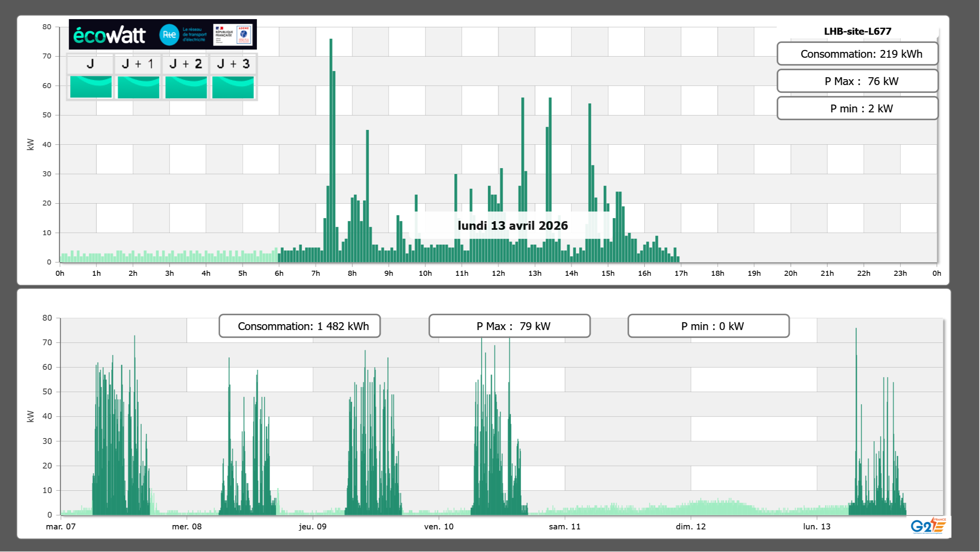Click the Consommation: 219 kWh box
The width and height of the screenshot is (980, 552).
(x=857, y=54)
